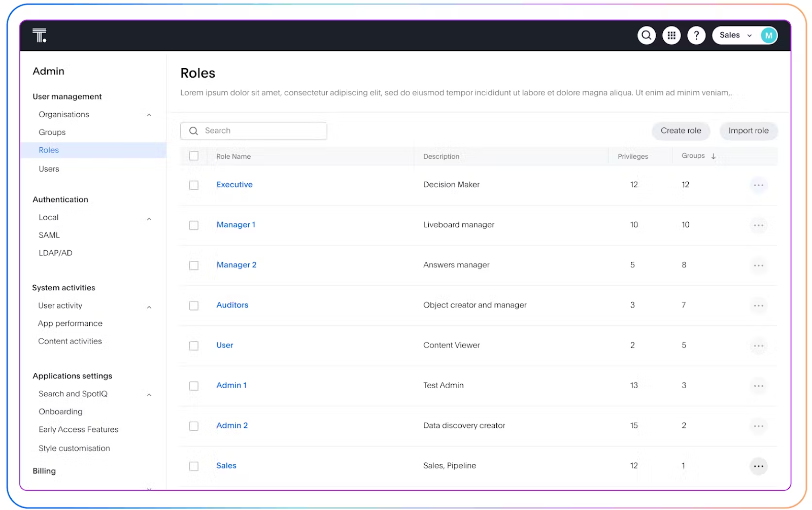The height and width of the screenshot is (510, 812).
Task: Select the Admin 2 role checkbox
Action: [x=194, y=426]
